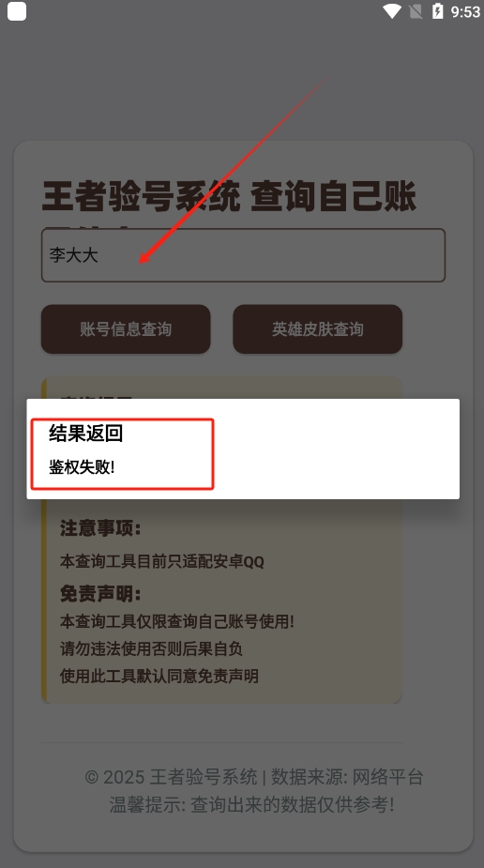Tap the 本查询工具仅限查询自己账号使用 line

(177, 621)
